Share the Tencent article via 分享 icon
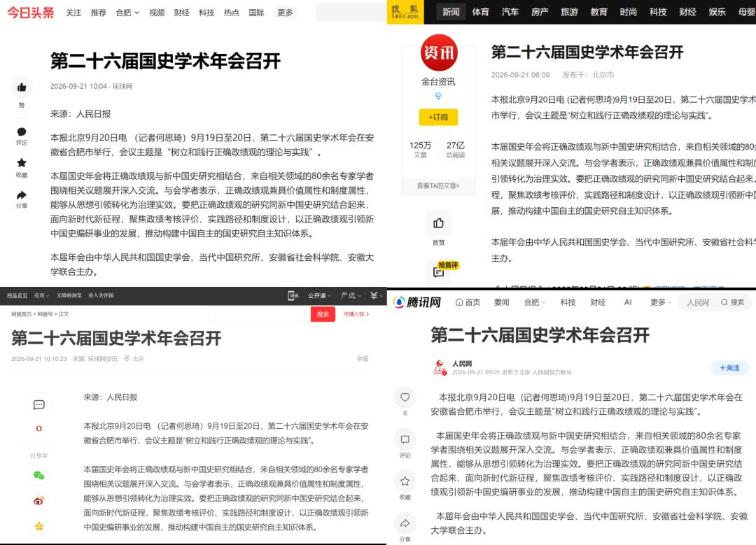 [405, 523]
